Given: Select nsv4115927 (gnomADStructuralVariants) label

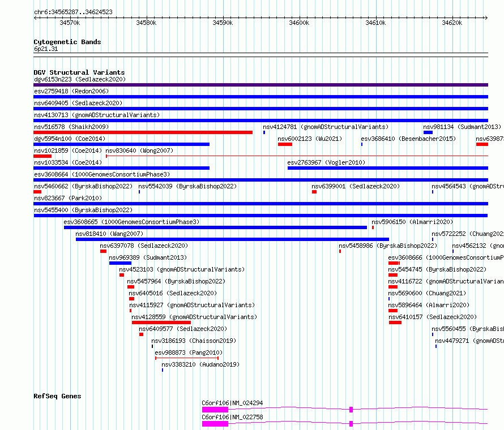Looking at the screenshot, I should pyautogui.click(x=192, y=305).
